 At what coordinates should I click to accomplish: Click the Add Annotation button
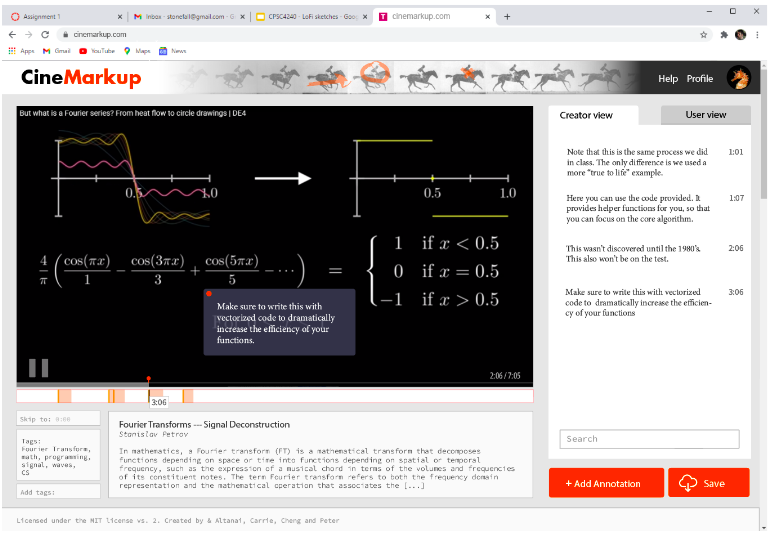pyautogui.click(x=606, y=483)
